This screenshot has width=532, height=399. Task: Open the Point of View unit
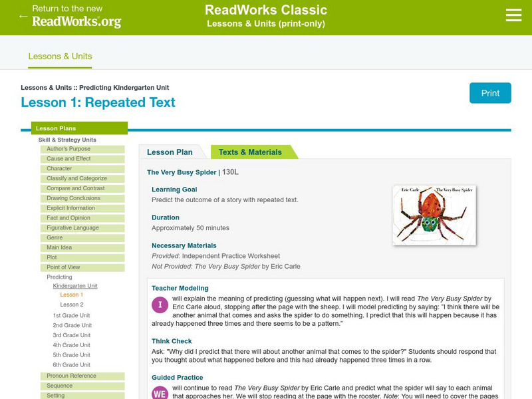[x=82, y=267]
